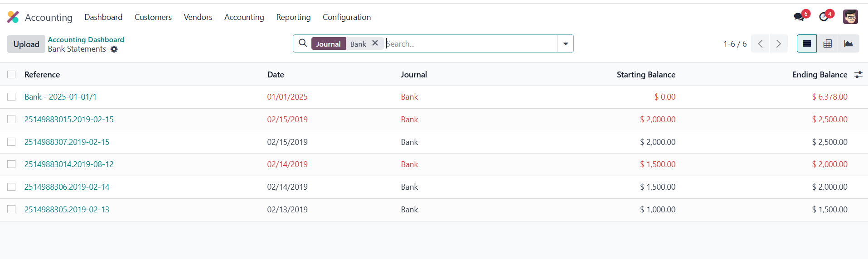Toggle the select-all header checkbox
This screenshot has width=868, height=259.
coord(11,75)
